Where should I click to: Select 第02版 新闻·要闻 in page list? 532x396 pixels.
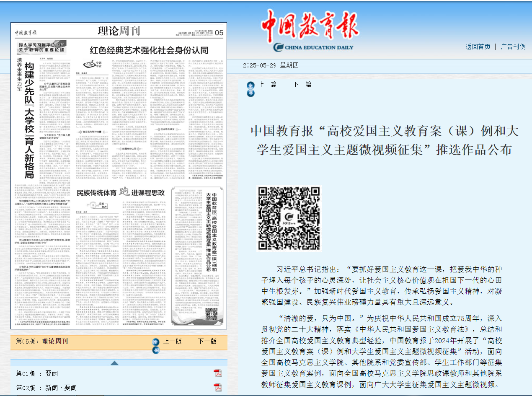click(46, 387)
